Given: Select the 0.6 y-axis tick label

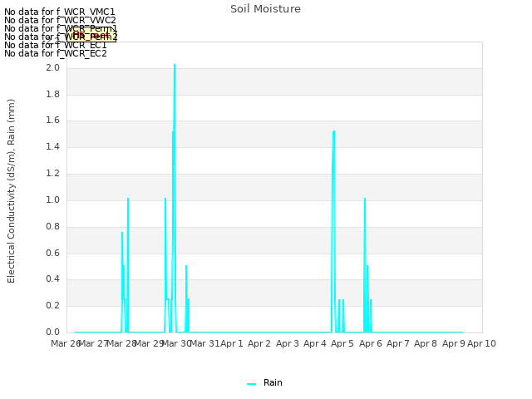Looking at the screenshot, I should pos(52,253).
